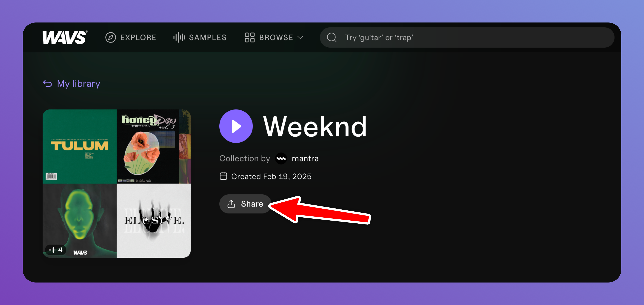This screenshot has height=305, width=644.
Task: Open the TULUM pack cover
Action: pos(80,146)
